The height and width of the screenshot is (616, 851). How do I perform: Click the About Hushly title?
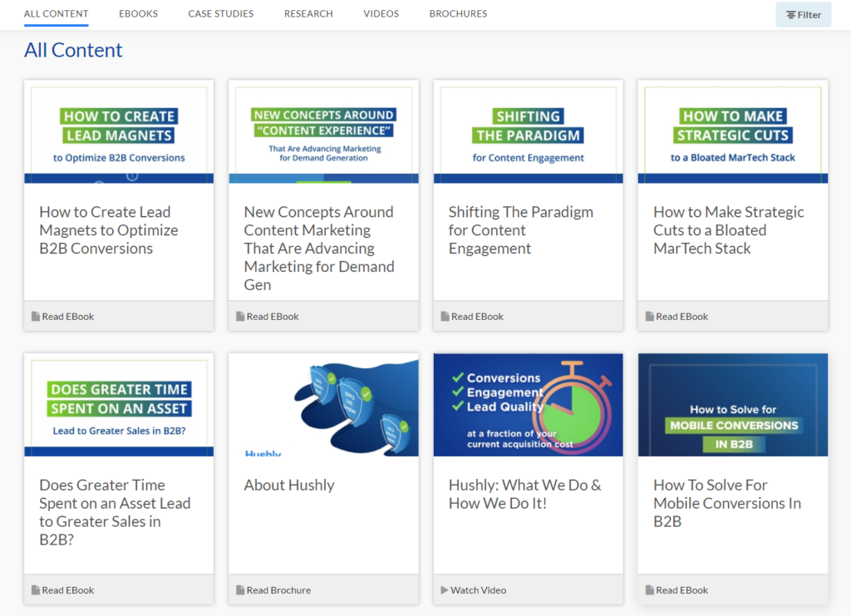[x=289, y=485]
